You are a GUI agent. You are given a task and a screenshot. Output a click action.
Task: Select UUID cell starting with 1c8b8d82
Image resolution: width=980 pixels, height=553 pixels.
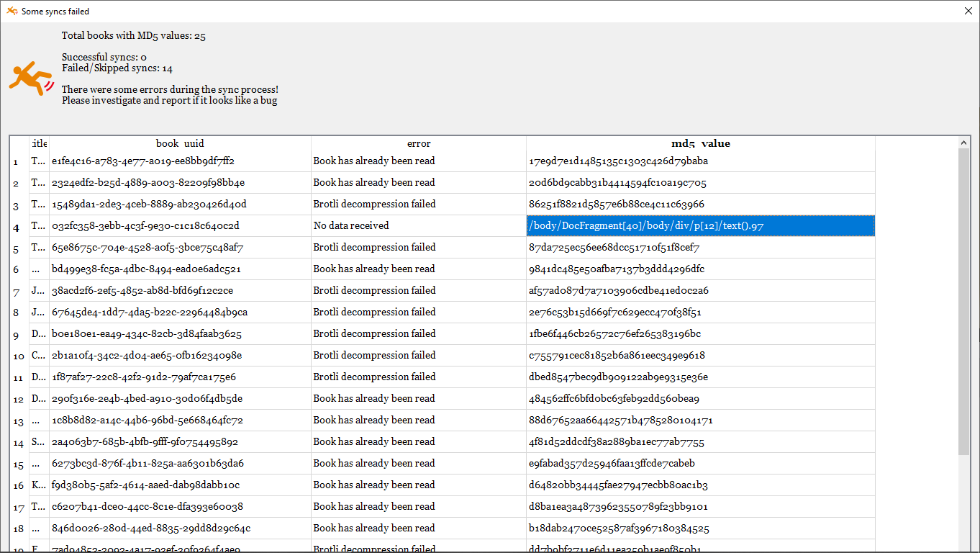click(180, 421)
